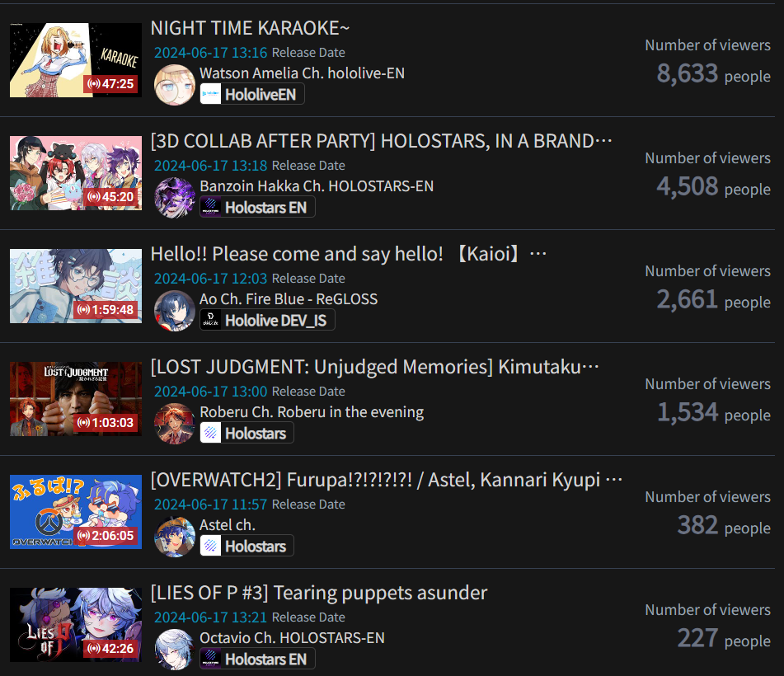This screenshot has height=676, width=784.
Task: Open Ao Ch. channel avatar
Action: pos(175,311)
